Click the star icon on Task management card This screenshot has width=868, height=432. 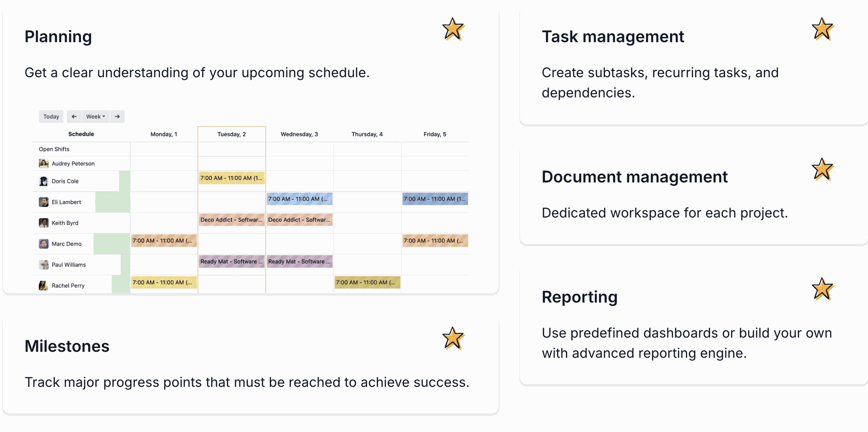tap(822, 29)
